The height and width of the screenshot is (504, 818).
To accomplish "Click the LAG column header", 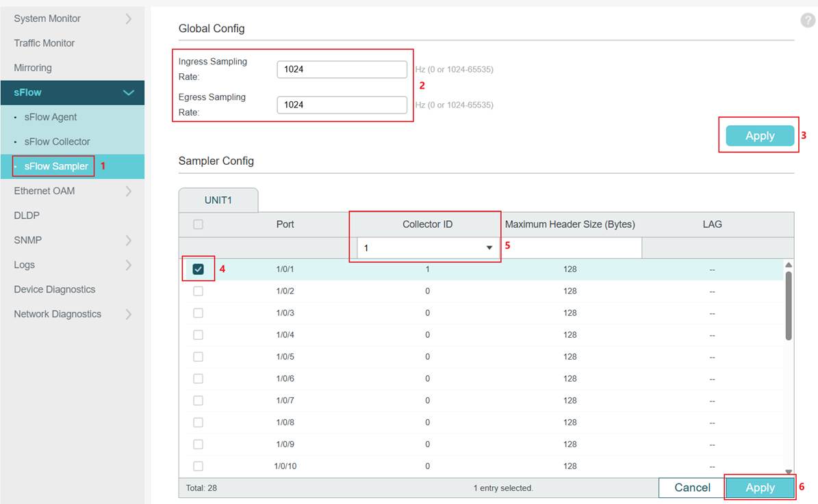I will [712, 224].
